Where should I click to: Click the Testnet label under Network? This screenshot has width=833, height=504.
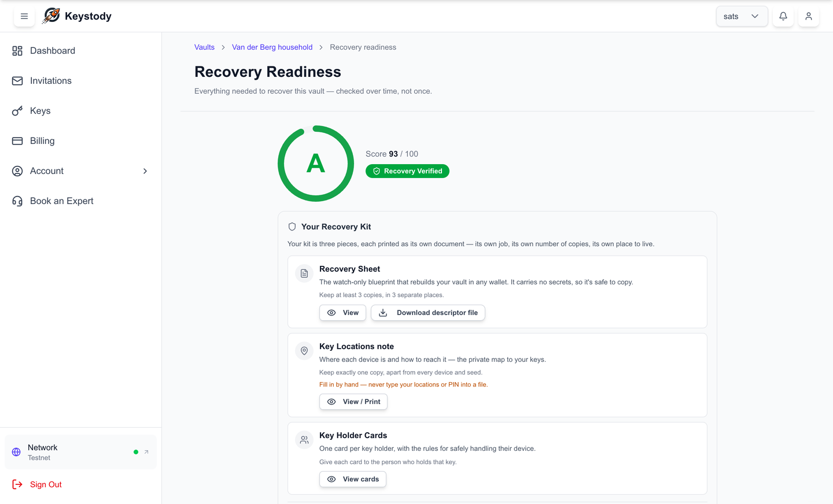pyautogui.click(x=39, y=458)
